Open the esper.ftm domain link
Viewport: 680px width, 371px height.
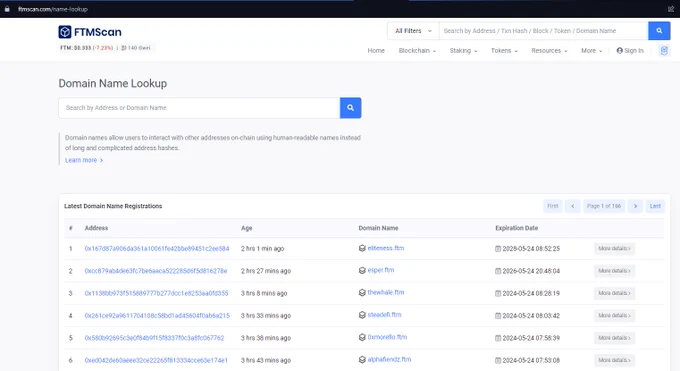381,270
